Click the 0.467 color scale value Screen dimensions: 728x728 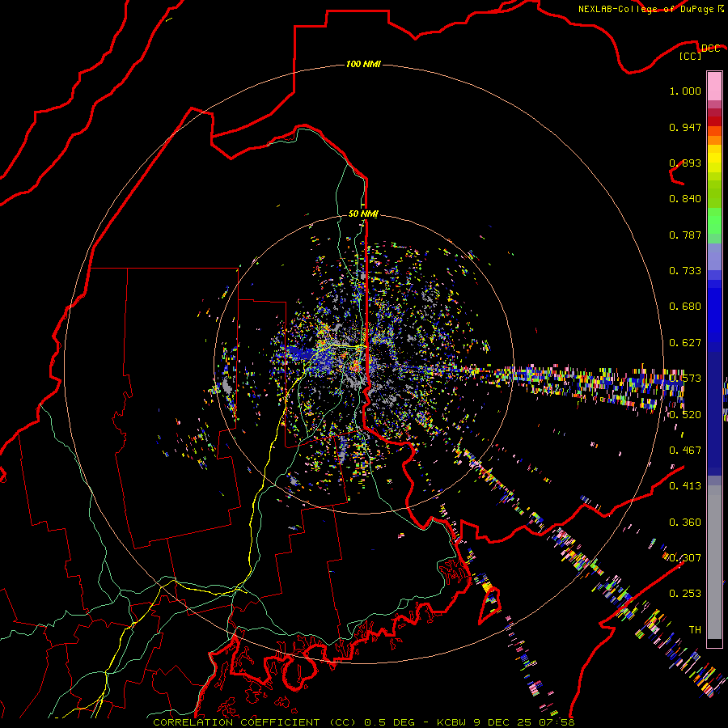point(685,451)
